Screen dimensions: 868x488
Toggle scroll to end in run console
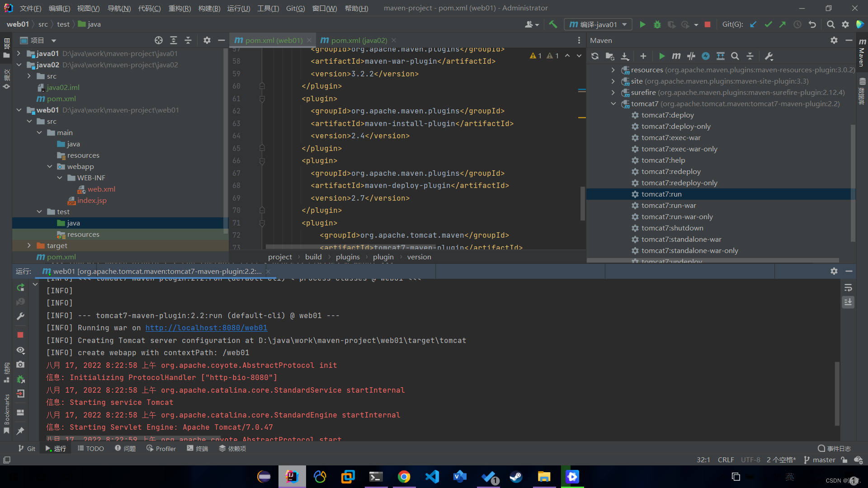(x=848, y=302)
